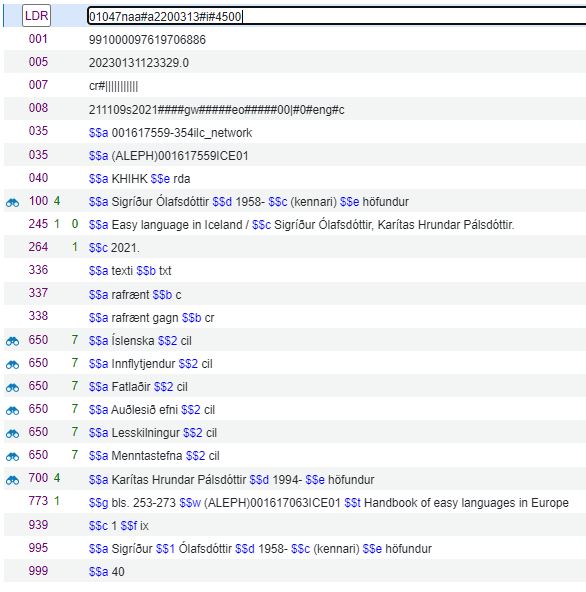Viewport: 586px width, 592px height.
Task: Click the 264 field value 2021.
Action: point(114,248)
